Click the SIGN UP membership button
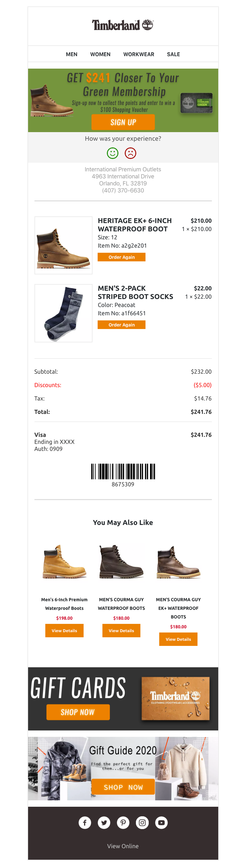This screenshot has width=246, height=868. 123,122
